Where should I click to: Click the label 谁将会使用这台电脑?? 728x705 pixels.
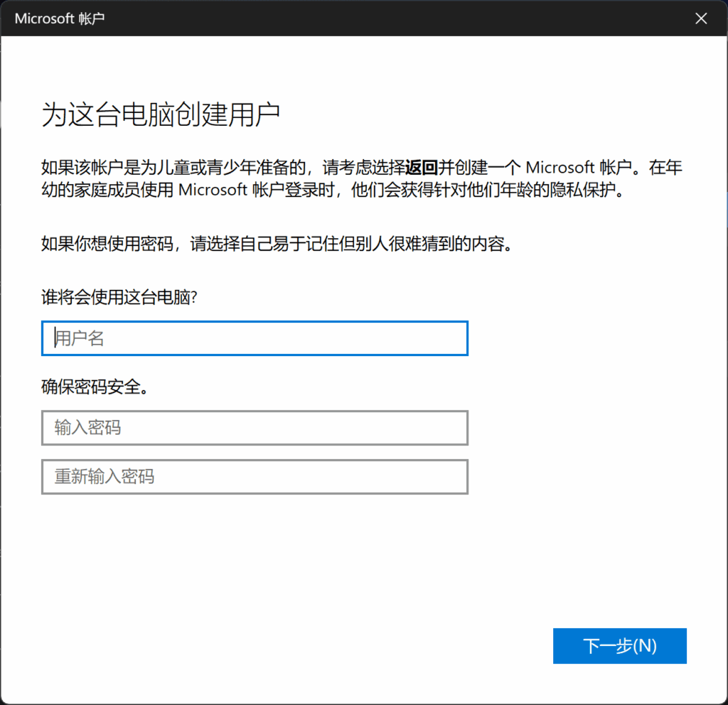pos(119,298)
